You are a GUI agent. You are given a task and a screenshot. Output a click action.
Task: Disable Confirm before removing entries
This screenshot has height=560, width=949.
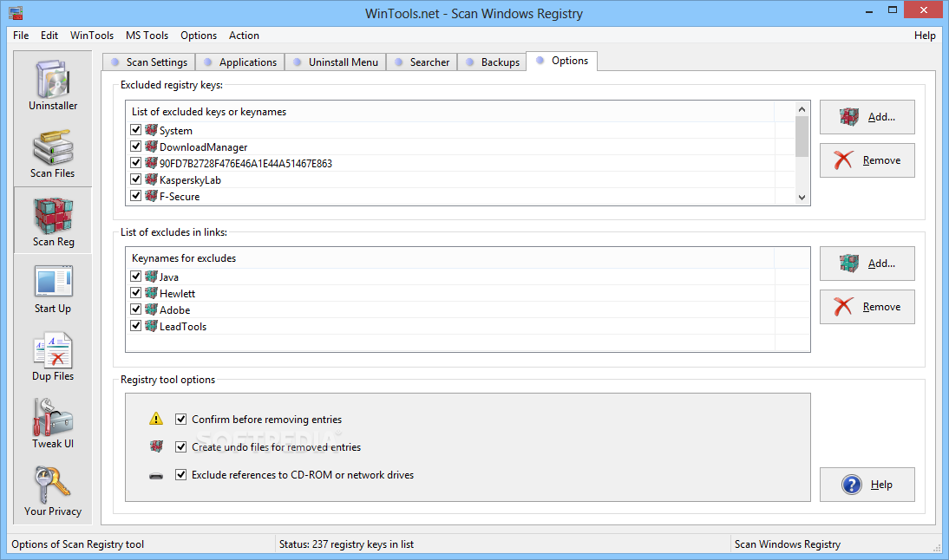tap(180, 419)
